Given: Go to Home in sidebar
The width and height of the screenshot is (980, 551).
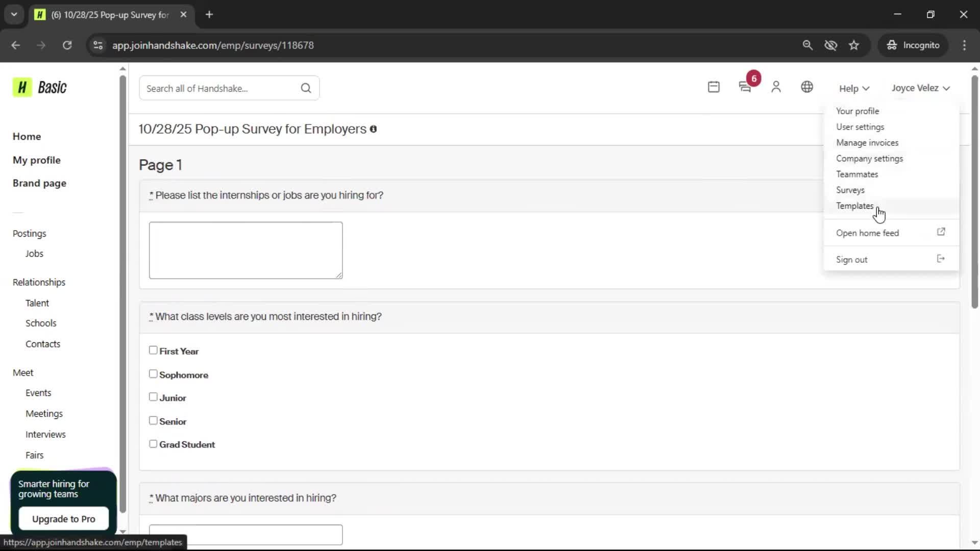Looking at the screenshot, I should point(27,137).
